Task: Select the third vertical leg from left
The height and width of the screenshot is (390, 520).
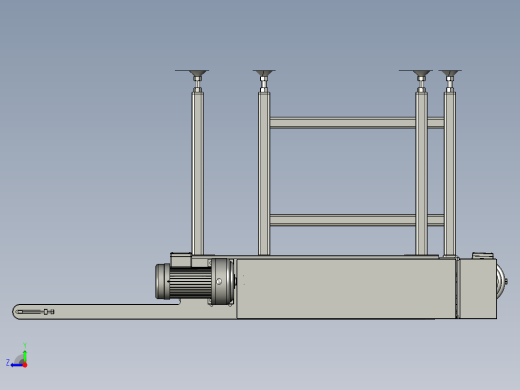Action: (421, 173)
